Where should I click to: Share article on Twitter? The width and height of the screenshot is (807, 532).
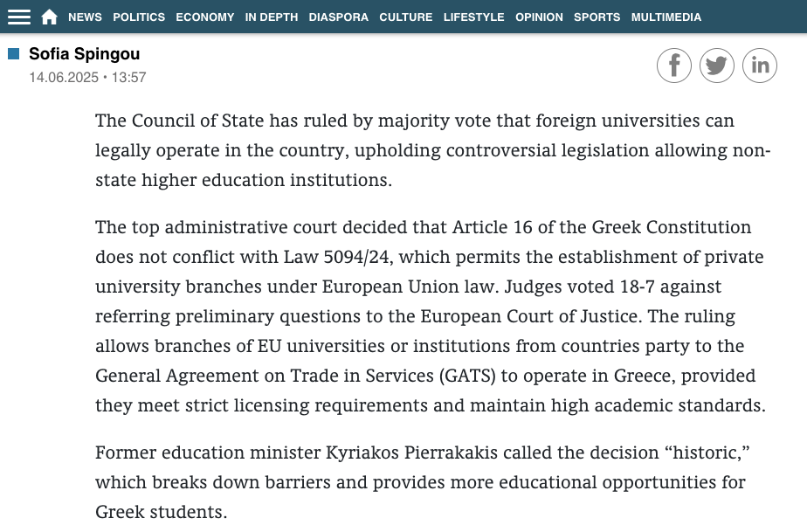pyautogui.click(x=717, y=66)
